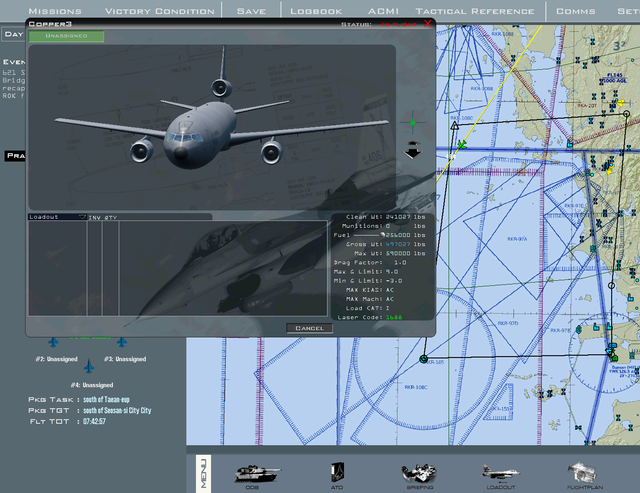The width and height of the screenshot is (640, 493).
Task: Click the Save button
Action: [x=251, y=11]
